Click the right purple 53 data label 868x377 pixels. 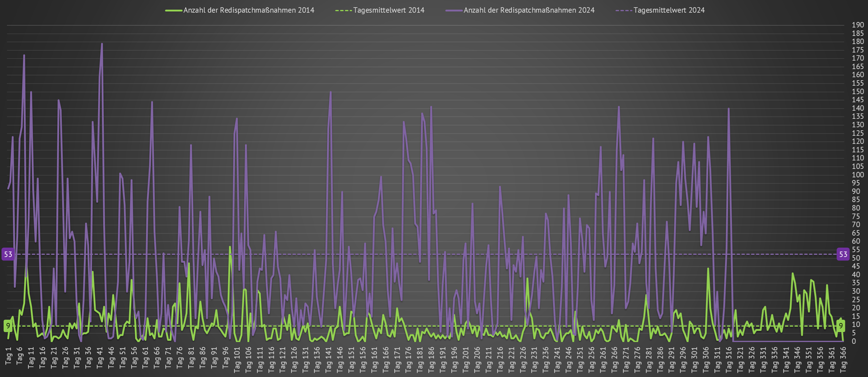(x=843, y=254)
